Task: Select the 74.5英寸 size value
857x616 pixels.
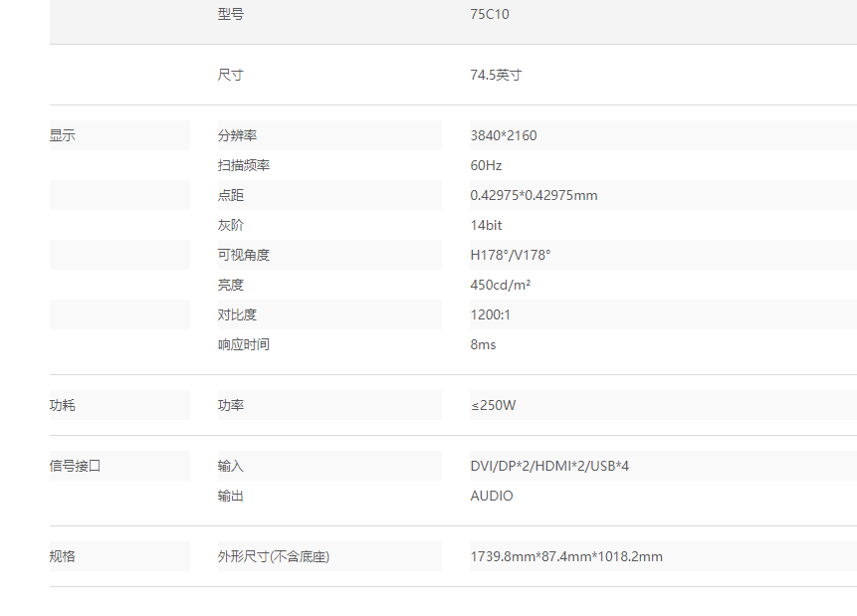Action: (496, 75)
